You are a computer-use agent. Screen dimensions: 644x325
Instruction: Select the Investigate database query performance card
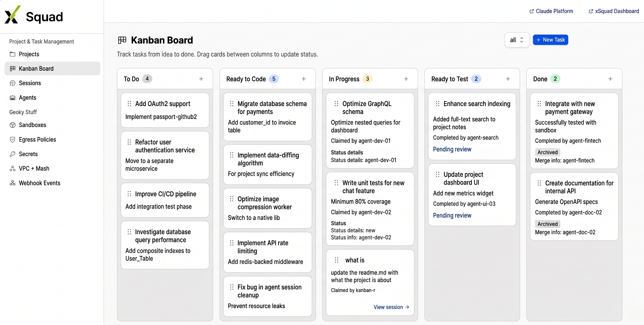165,245
